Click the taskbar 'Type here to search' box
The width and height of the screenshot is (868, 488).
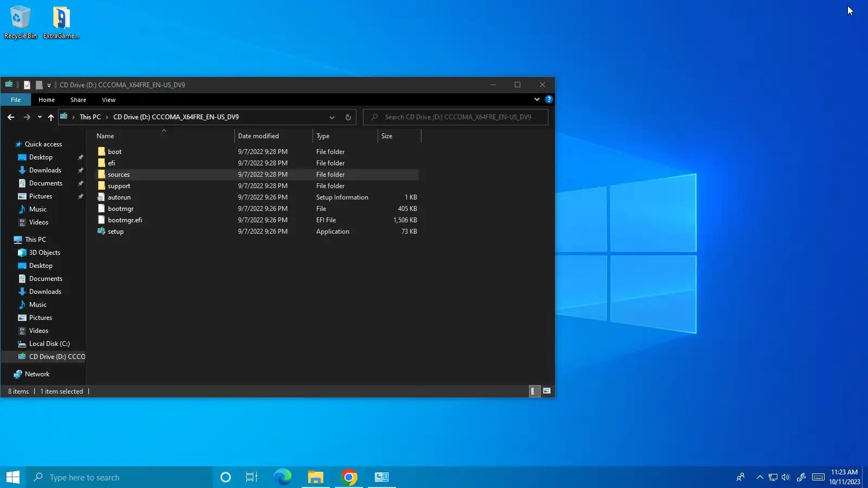point(119,477)
